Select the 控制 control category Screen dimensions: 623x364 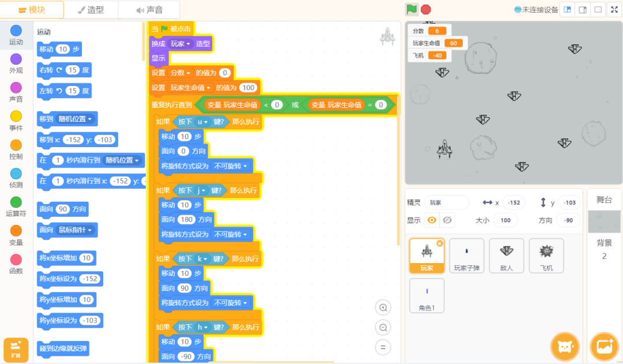(16, 149)
